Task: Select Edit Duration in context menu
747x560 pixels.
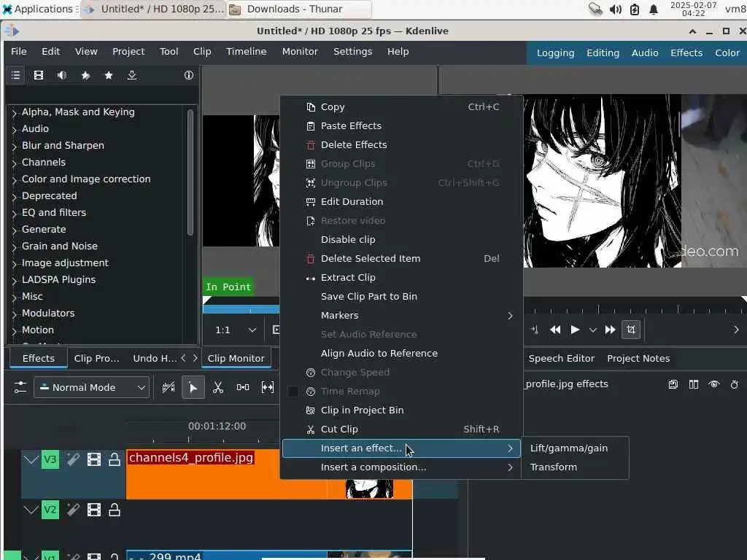Action: tap(401, 201)
